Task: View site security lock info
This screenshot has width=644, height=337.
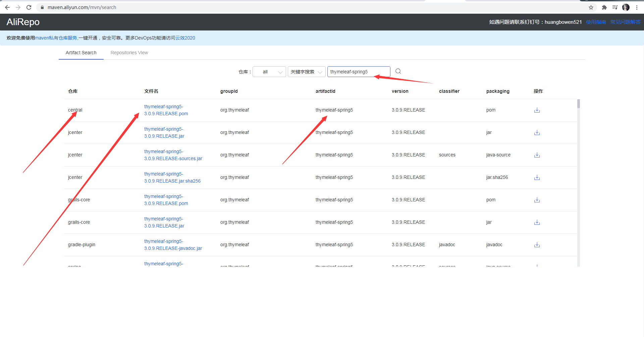Action: tap(42, 7)
